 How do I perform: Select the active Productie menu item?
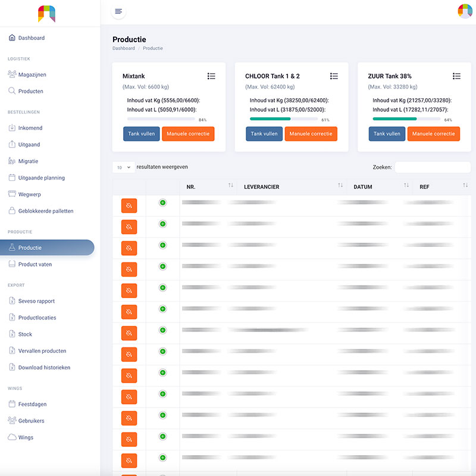(47, 248)
